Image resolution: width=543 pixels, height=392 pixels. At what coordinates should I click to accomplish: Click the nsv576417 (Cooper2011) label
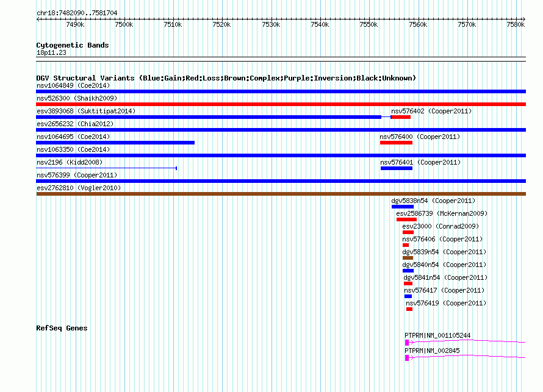(444, 290)
